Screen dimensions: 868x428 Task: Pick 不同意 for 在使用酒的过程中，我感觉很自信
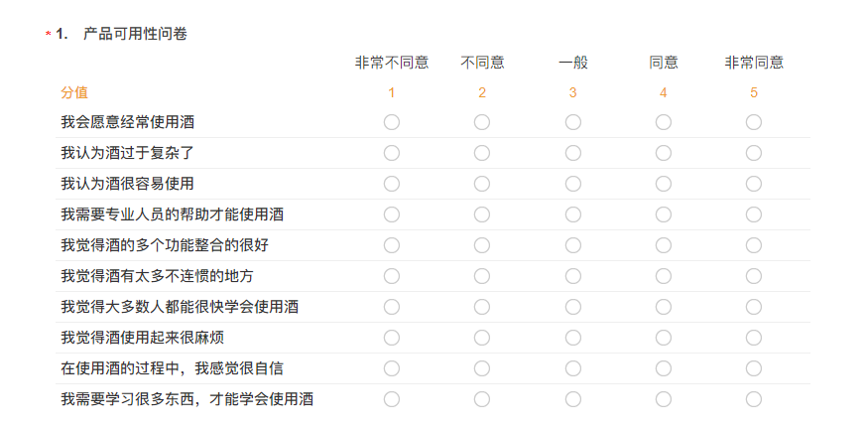(x=481, y=368)
